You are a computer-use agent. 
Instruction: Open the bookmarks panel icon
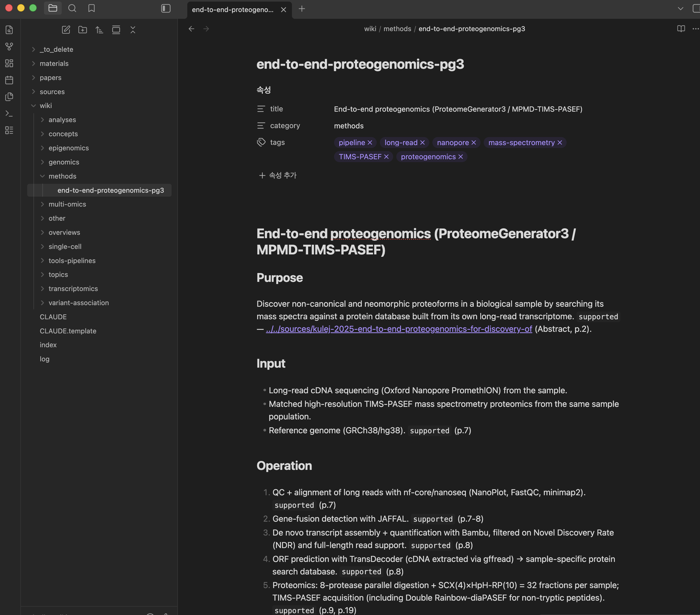tap(92, 8)
